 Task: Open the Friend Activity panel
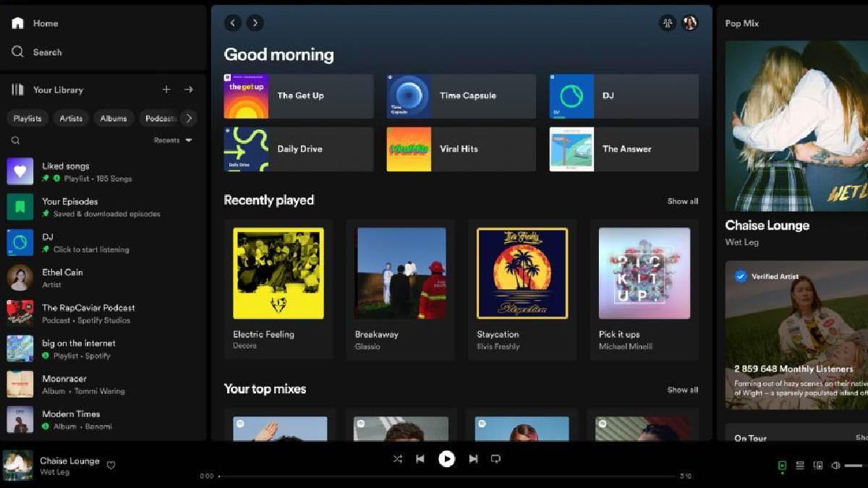tap(668, 22)
